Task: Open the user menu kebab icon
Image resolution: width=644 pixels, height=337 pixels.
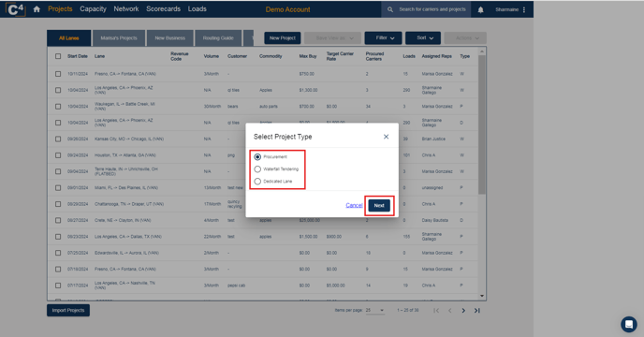Action: pyautogui.click(x=524, y=9)
